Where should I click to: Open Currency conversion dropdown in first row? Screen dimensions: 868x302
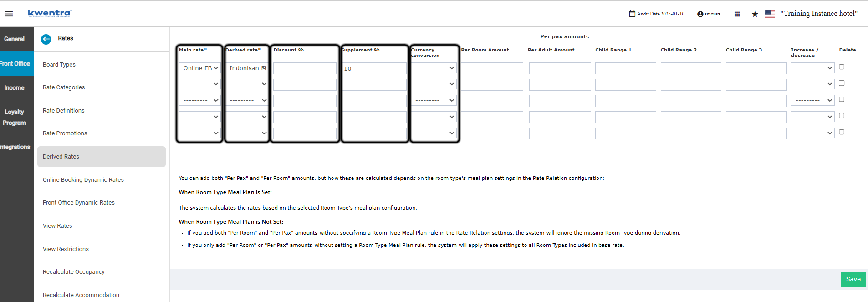tap(434, 68)
